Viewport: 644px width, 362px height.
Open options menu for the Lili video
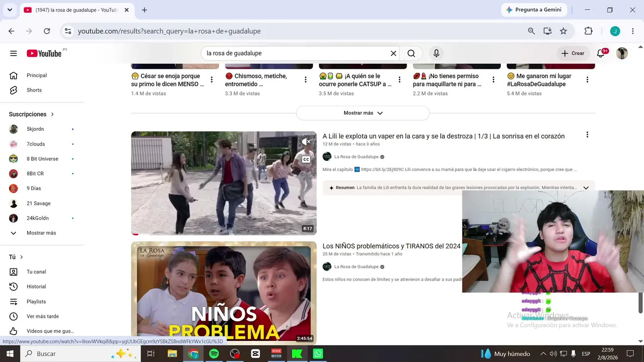click(x=587, y=135)
